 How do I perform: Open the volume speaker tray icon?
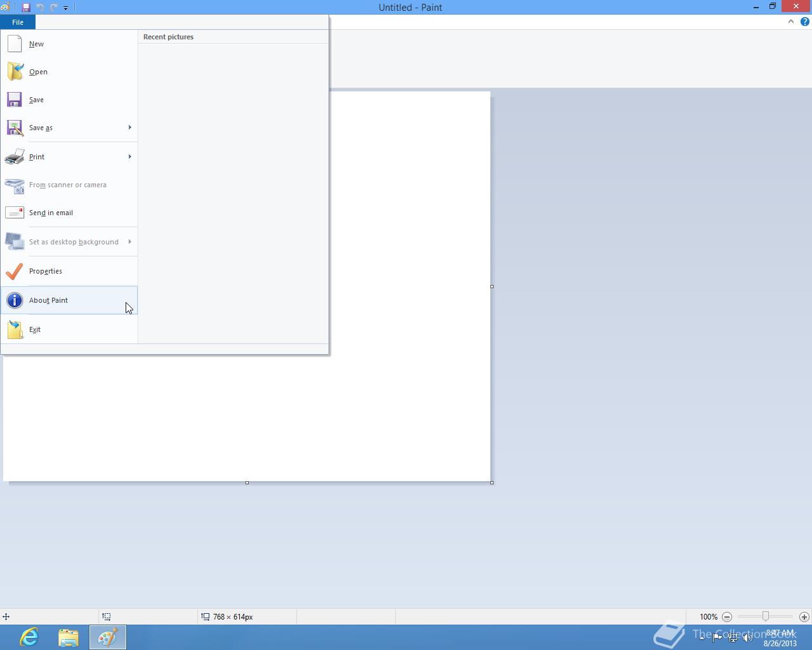748,637
